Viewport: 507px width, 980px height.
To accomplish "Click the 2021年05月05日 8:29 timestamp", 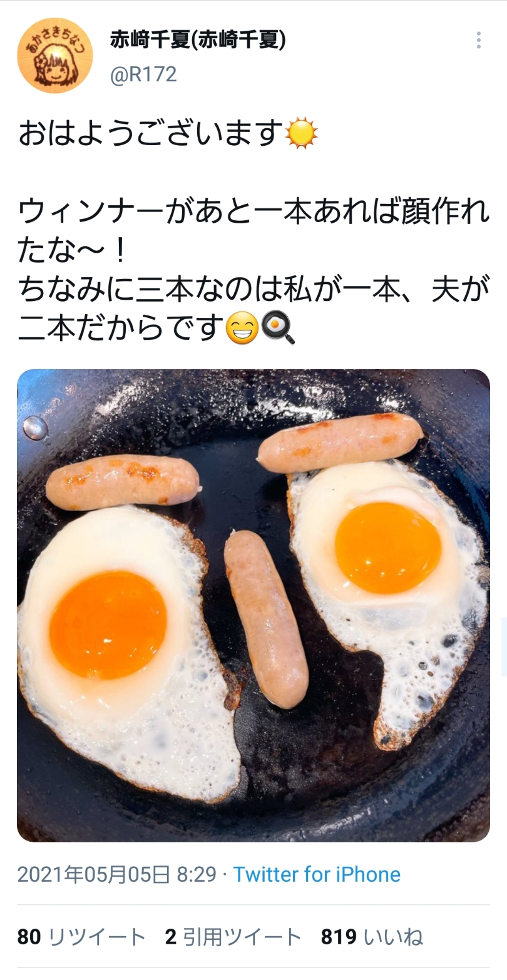I will (117, 874).
